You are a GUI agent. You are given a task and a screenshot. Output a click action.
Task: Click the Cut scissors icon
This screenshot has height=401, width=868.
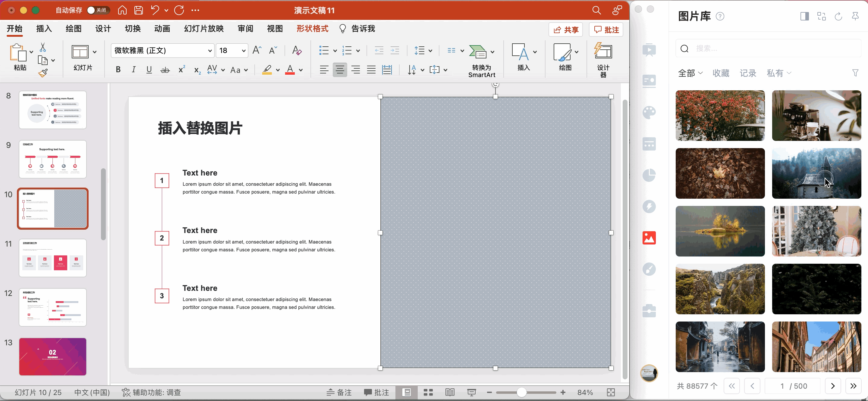43,47
